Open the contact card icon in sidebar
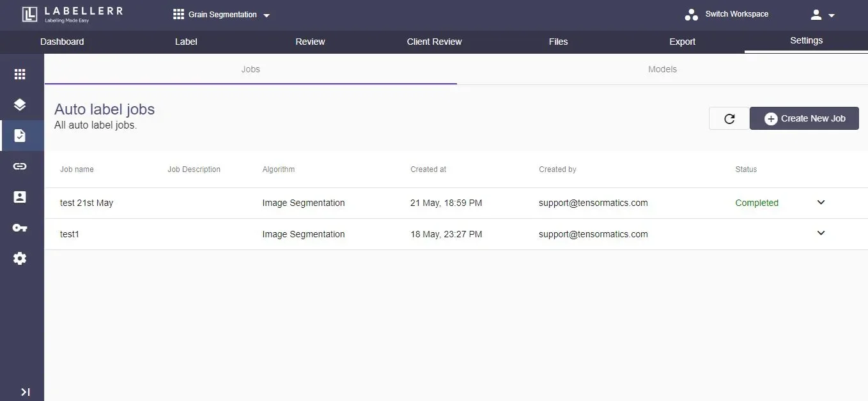868x401 pixels. 20,197
